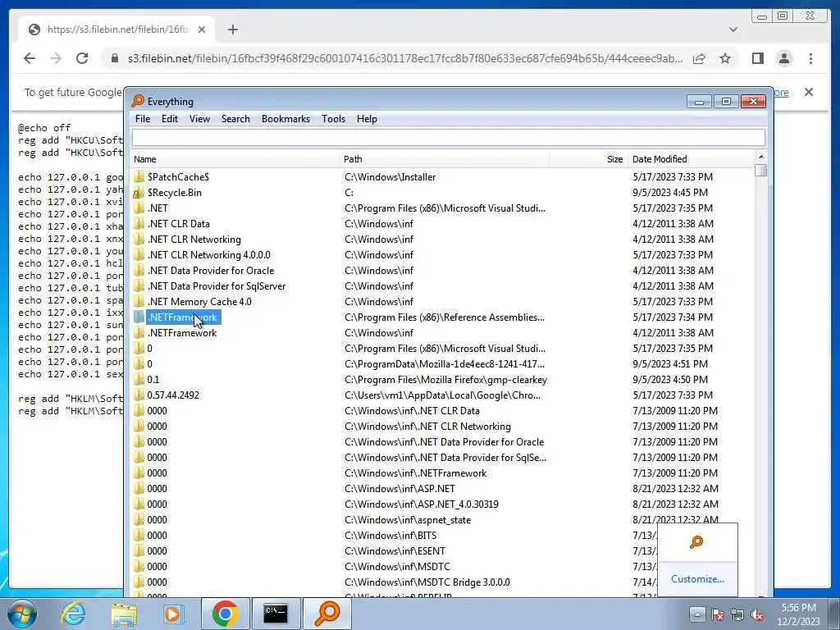Launch Internet Explorer from taskbar
Image resolution: width=840 pixels, height=630 pixels.
click(x=73, y=614)
